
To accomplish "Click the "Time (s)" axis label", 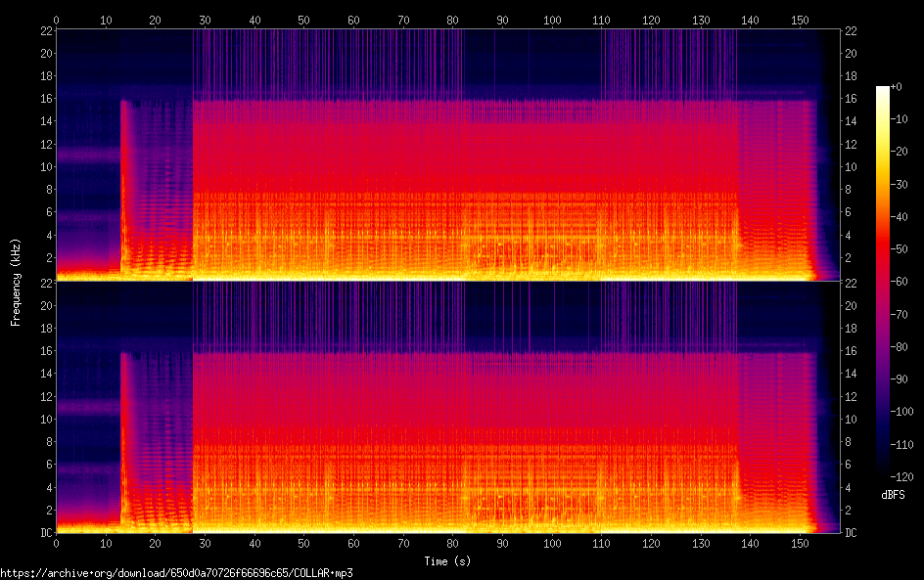I will coord(449,561).
